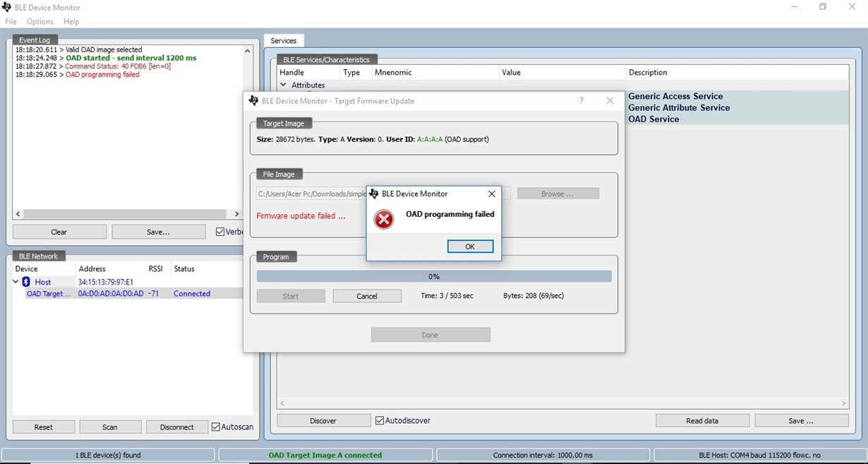Click the Done button
Viewport: 868px width, 464px height.
tap(430, 335)
